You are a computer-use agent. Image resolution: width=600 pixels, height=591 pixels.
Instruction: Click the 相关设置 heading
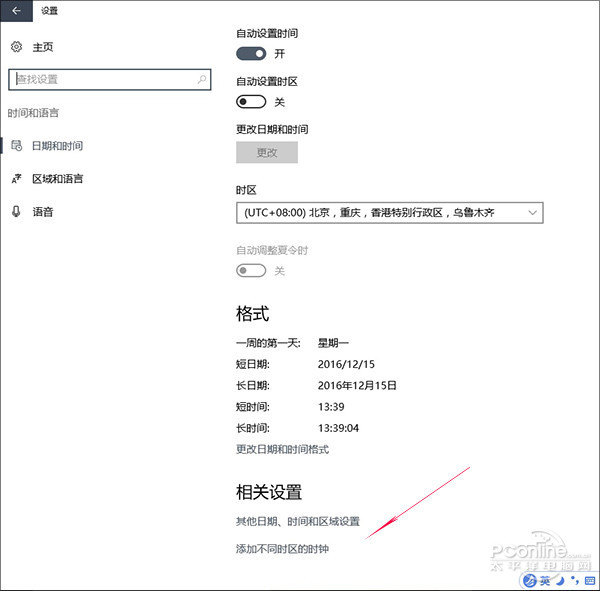[x=269, y=492]
